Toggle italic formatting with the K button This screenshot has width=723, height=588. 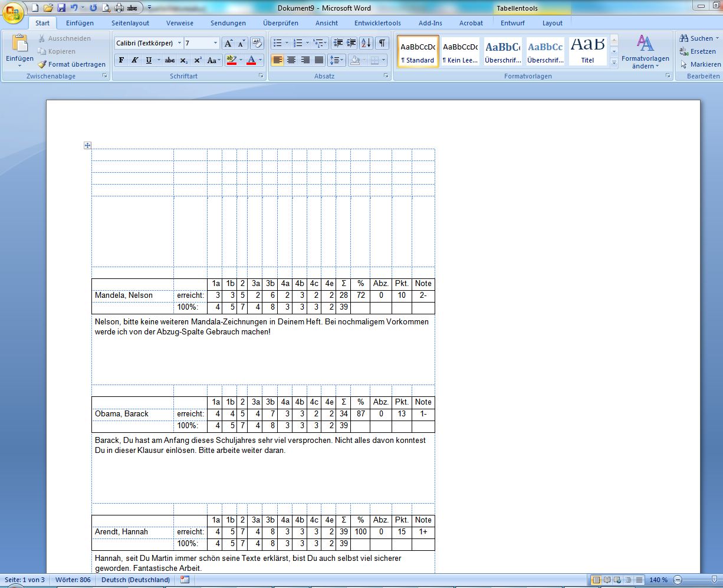click(x=134, y=60)
